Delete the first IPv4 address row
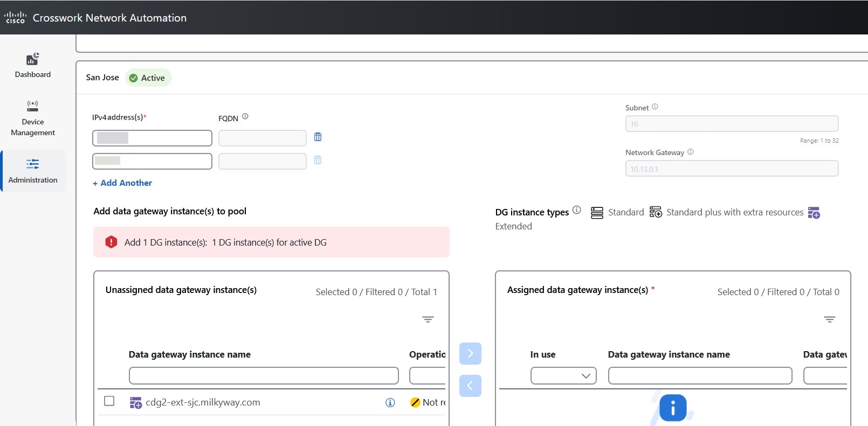 318,137
